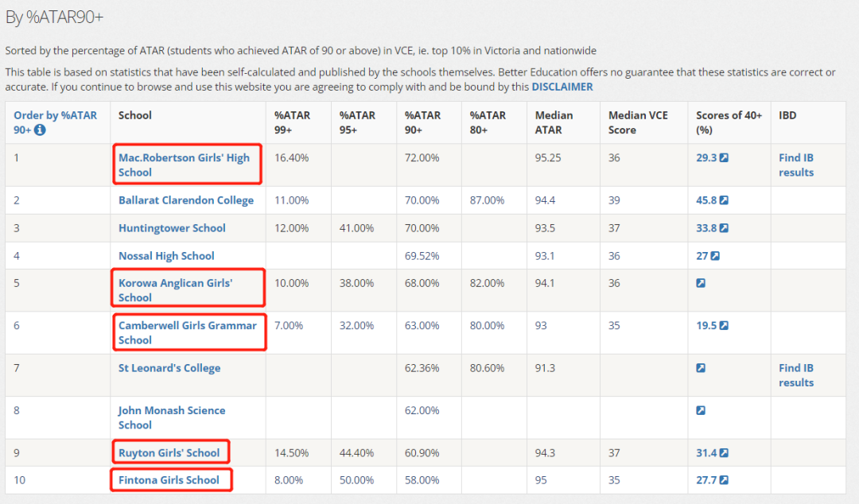Visit St Leonard's College link
Screen dimensions: 859x504
(169, 368)
